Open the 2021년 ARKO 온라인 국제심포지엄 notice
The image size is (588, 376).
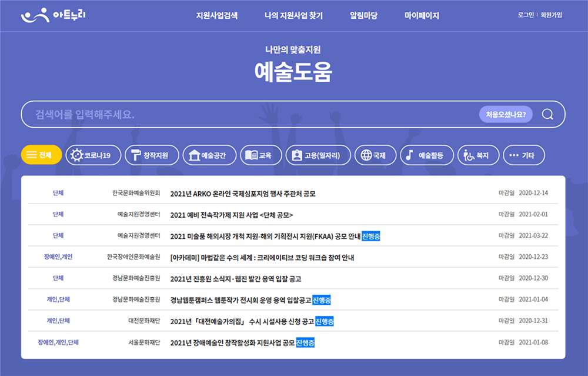[243, 194]
